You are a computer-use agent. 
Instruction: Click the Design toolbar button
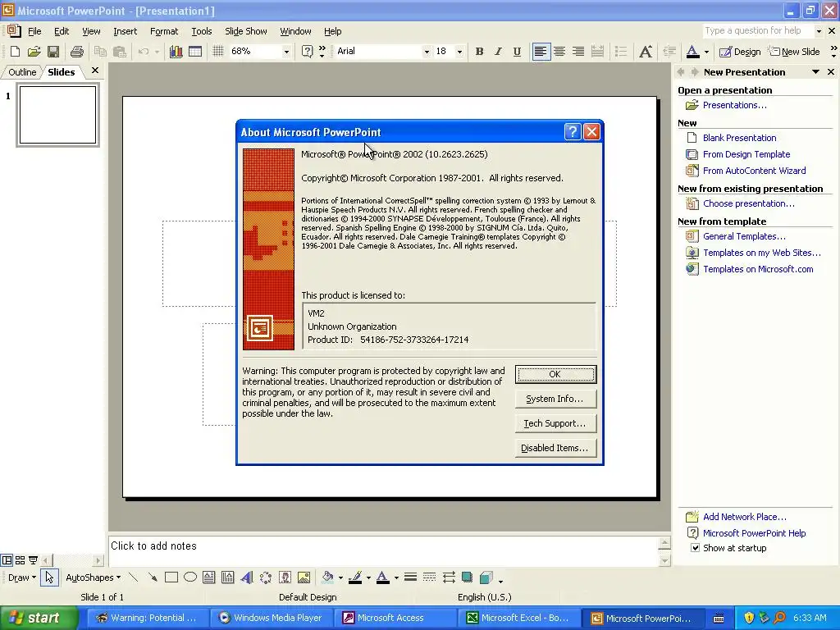(740, 52)
